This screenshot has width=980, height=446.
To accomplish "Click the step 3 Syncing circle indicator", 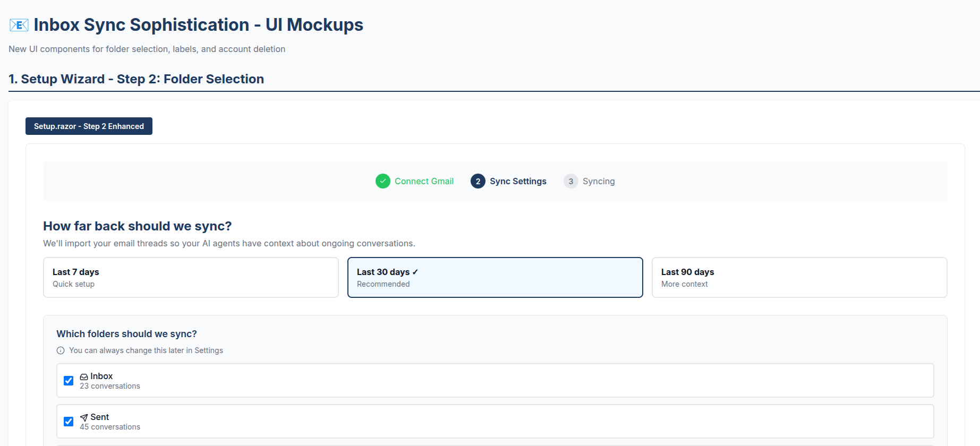I will tap(570, 181).
